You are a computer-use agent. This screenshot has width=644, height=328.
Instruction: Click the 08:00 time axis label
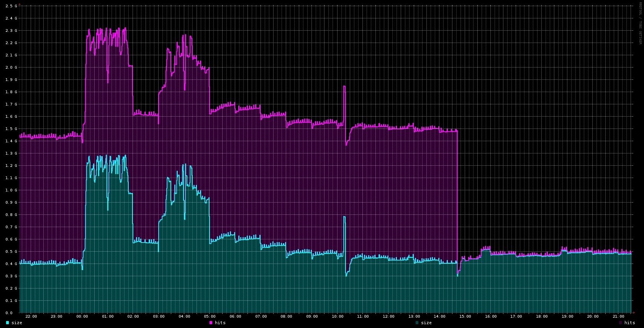pos(286,316)
